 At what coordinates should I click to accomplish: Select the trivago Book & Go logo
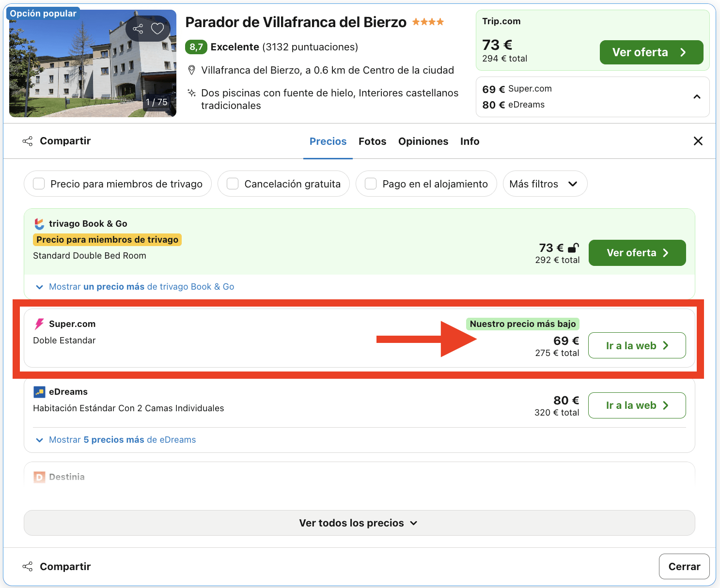[x=39, y=223]
